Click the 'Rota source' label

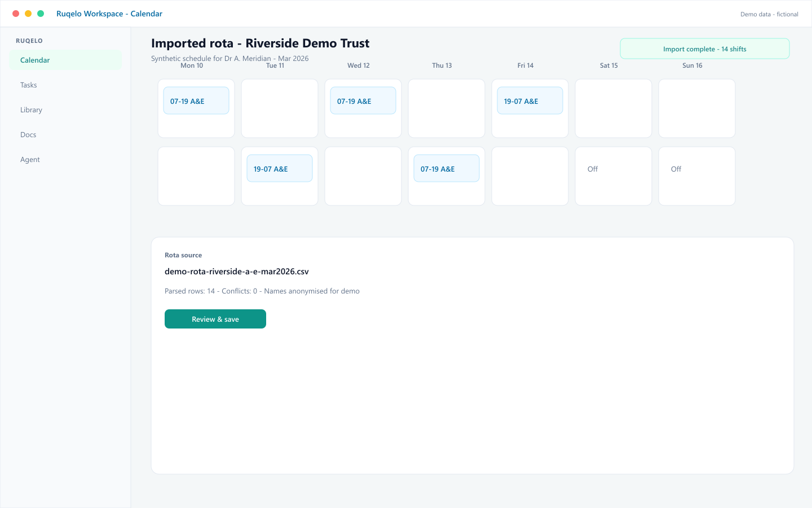[x=183, y=255]
